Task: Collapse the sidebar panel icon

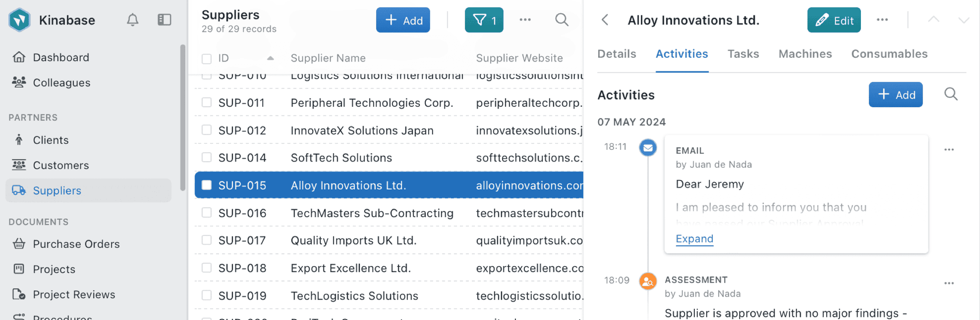Action: point(164,20)
